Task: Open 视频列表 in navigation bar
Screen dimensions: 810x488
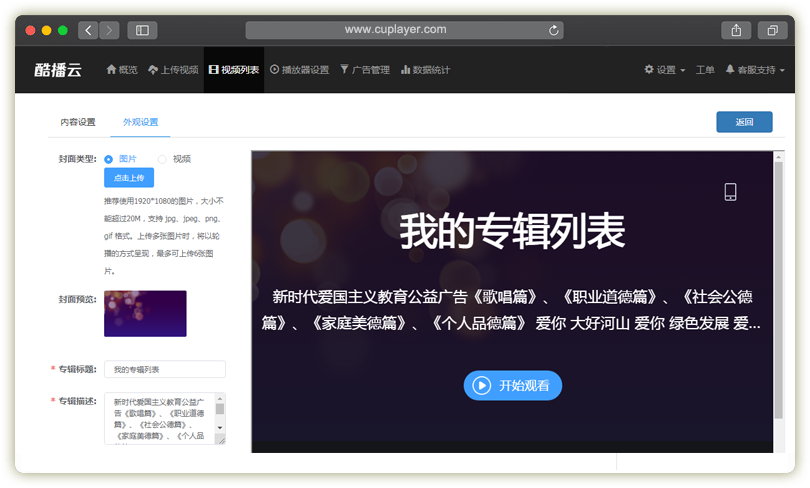Action: (234, 70)
